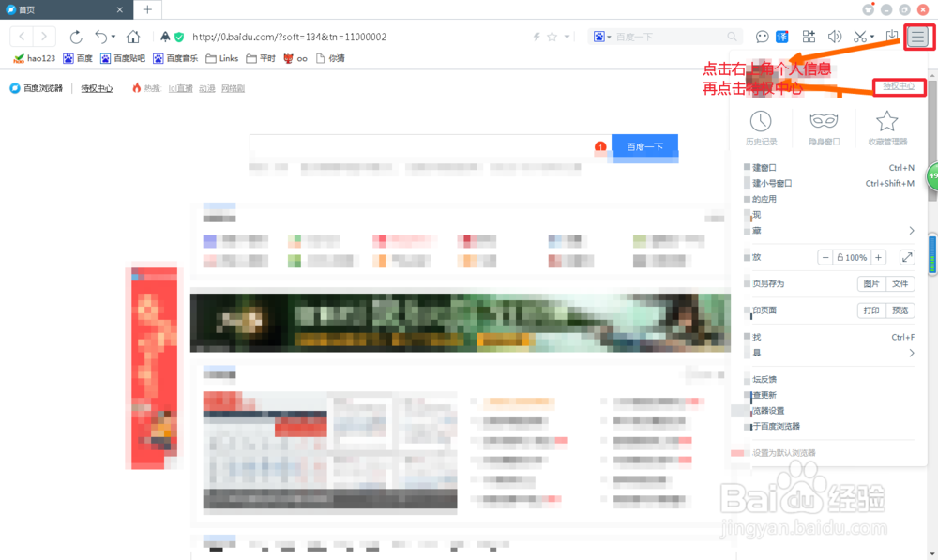Increase page zoom with the + control

pos(877,256)
